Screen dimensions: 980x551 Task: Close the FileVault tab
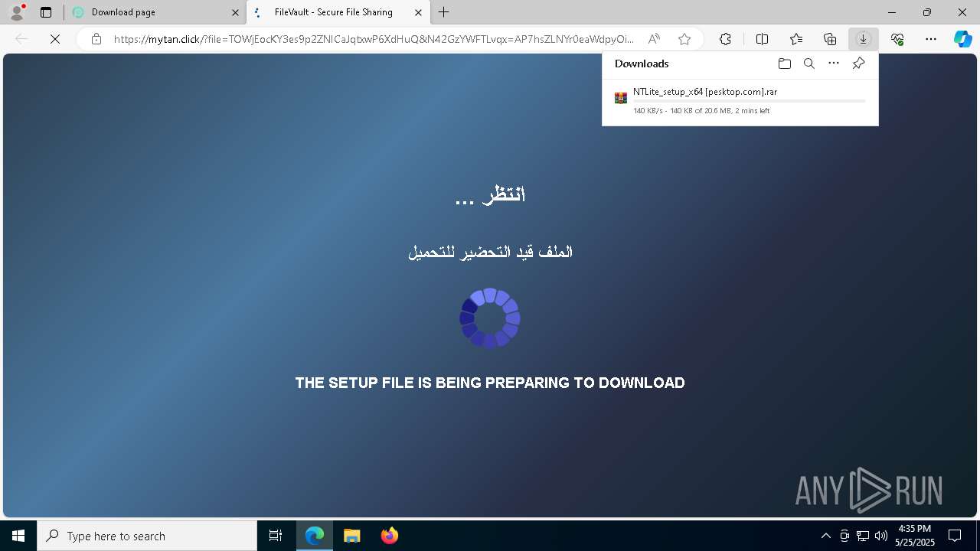pyautogui.click(x=418, y=12)
